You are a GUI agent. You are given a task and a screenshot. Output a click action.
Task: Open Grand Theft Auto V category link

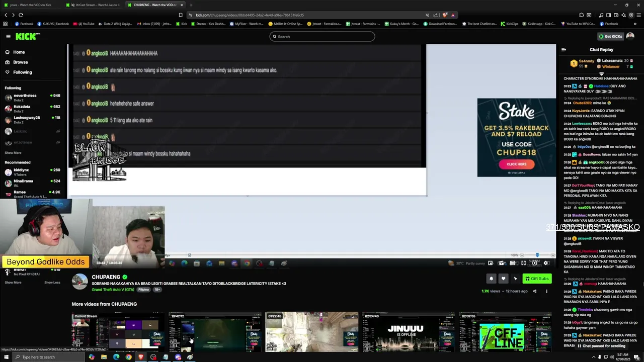(113, 290)
